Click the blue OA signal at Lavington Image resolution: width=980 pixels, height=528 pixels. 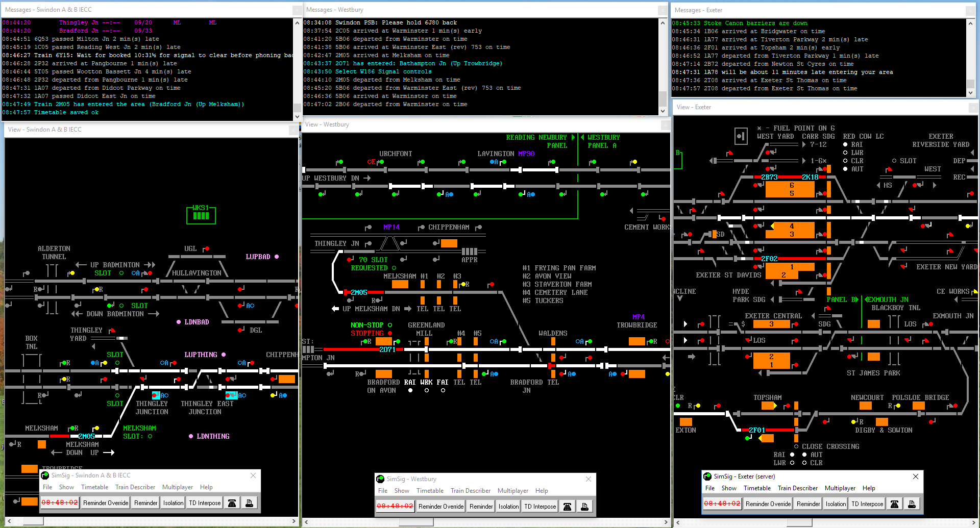coord(494,162)
